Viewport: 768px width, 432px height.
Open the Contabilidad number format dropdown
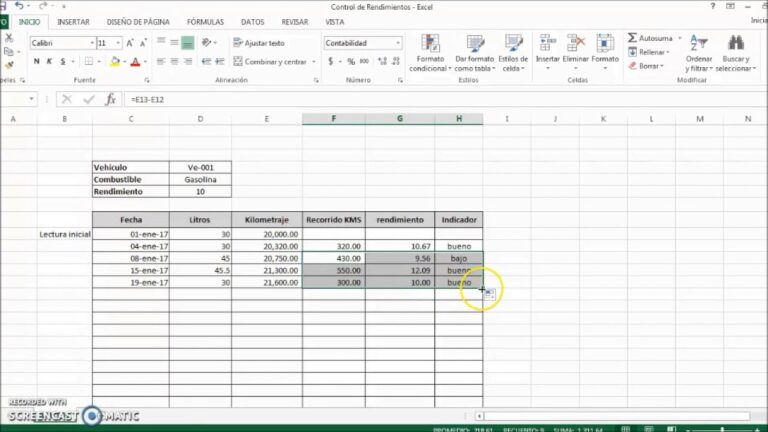[x=397, y=43]
